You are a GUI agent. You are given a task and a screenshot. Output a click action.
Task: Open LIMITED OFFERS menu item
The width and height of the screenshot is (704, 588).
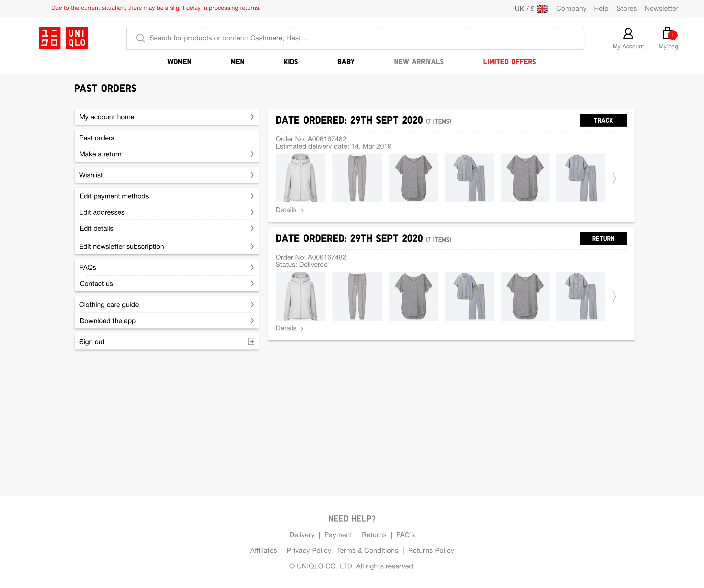(x=509, y=62)
